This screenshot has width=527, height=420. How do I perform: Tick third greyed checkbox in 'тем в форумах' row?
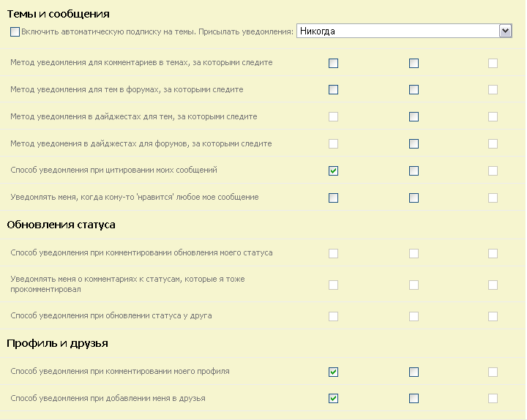click(x=493, y=90)
